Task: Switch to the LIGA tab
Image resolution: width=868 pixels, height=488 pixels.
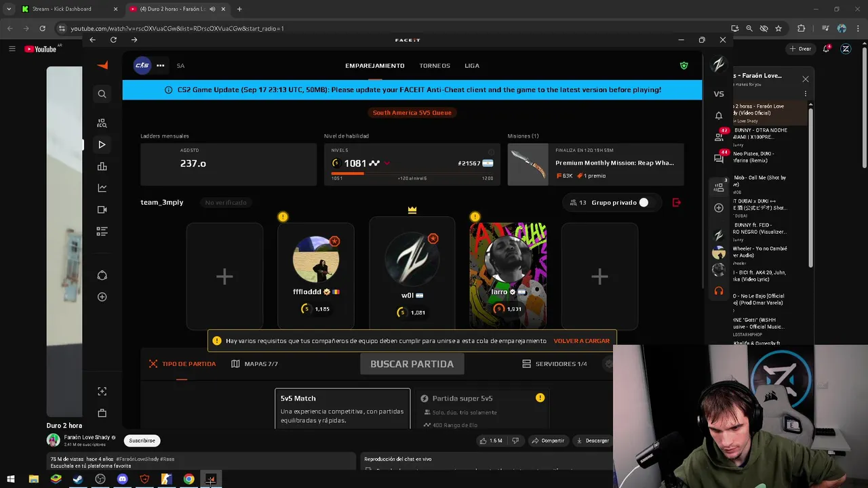Action: [472, 66]
